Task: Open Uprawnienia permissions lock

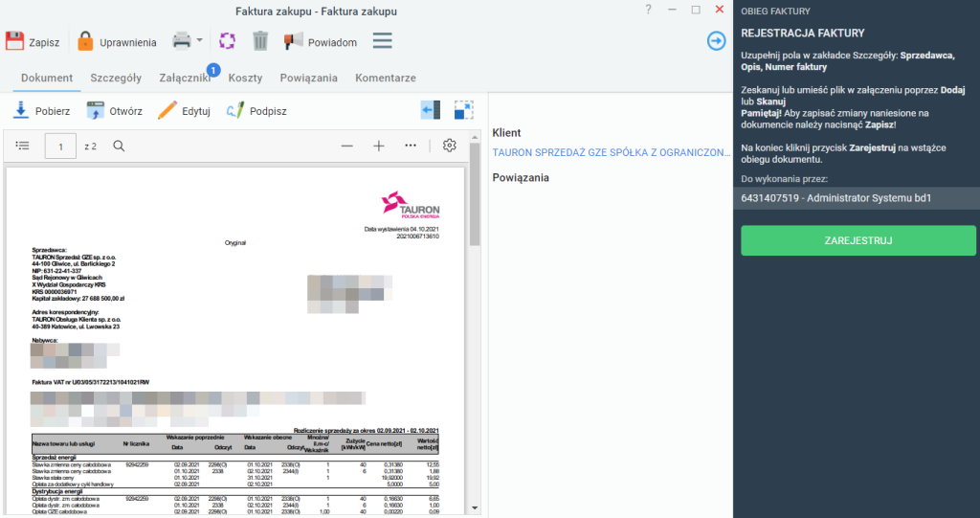Action: click(116, 42)
